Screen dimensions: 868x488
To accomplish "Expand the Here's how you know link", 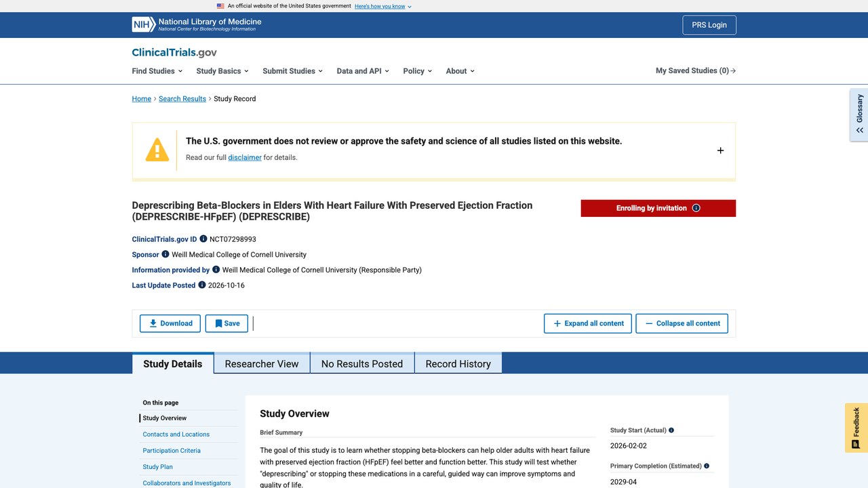I will point(383,6).
